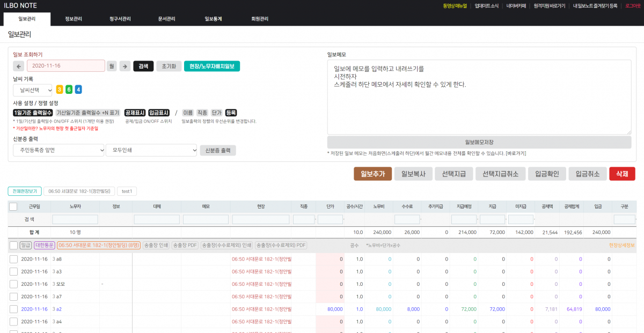Switch to the 청구서관리 tab
Viewport: 644px width, 333px height.
120,19
